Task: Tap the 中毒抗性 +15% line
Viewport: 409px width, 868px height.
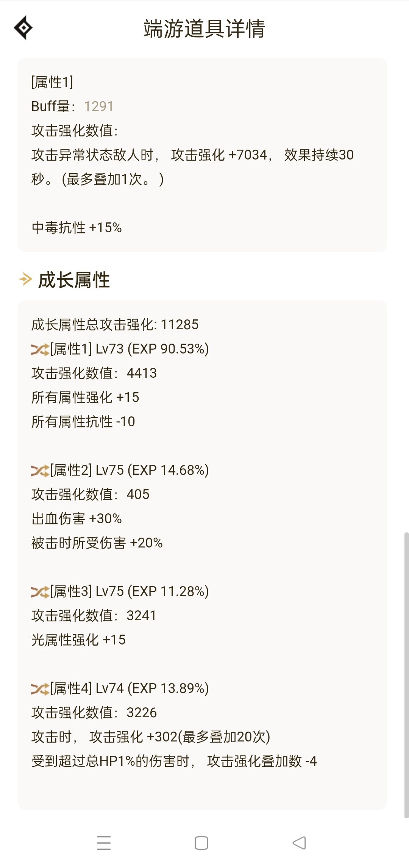Action: 76,228
